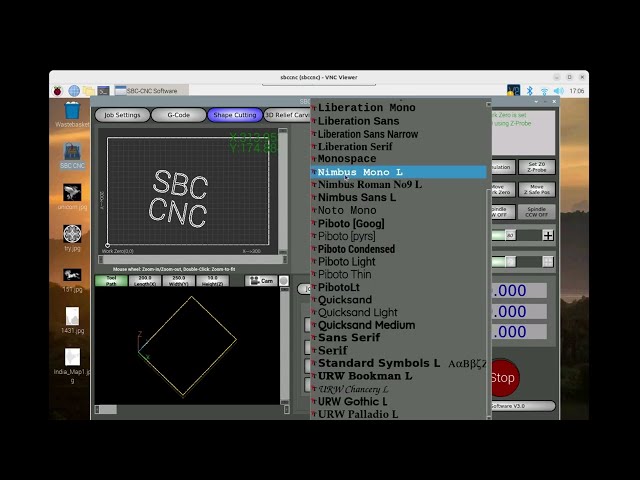Click the Cam camera view button
Screen dimensions: 640x480
point(261,281)
